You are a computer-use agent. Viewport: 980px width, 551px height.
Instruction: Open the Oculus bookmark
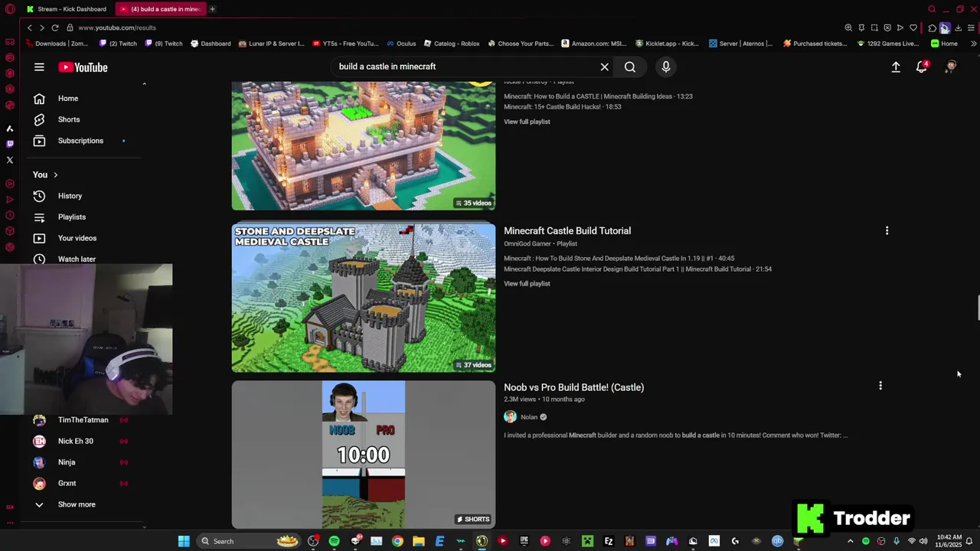click(x=401, y=44)
